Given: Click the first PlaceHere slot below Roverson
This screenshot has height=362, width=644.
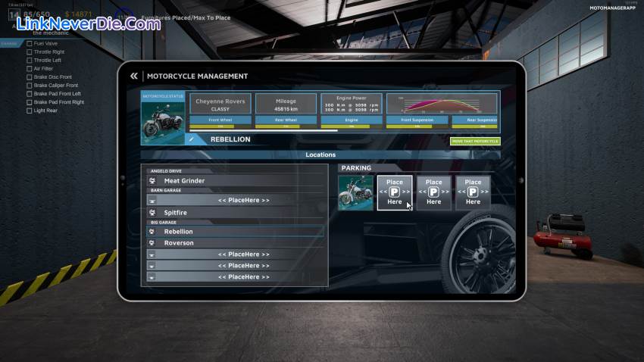Looking at the screenshot, I should tap(243, 254).
